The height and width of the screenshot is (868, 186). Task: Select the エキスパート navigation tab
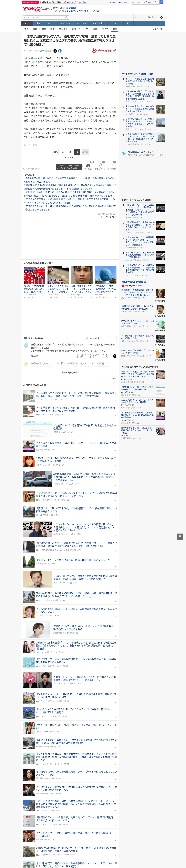[64, 23]
